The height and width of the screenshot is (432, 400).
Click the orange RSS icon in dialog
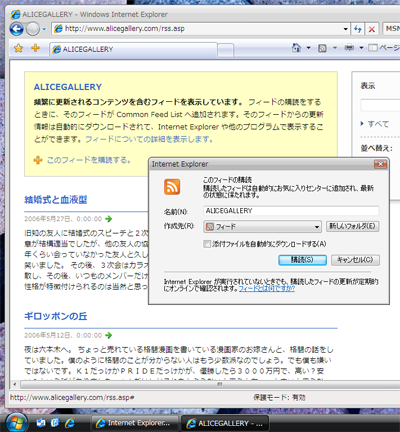click(172, 187)
